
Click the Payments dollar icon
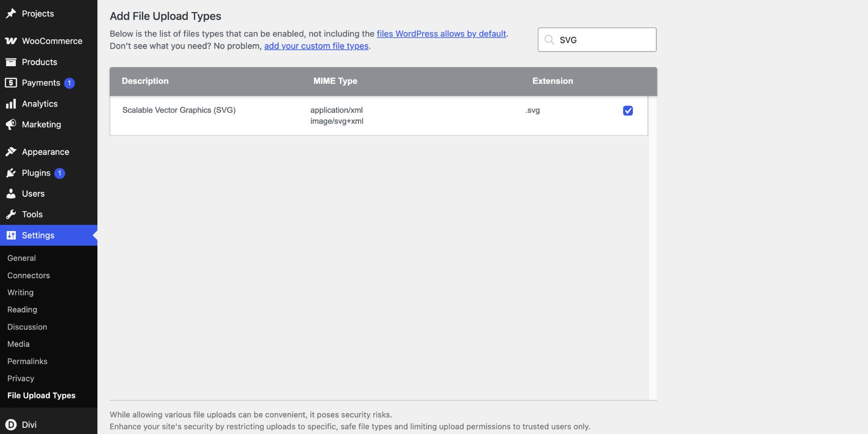11,82
